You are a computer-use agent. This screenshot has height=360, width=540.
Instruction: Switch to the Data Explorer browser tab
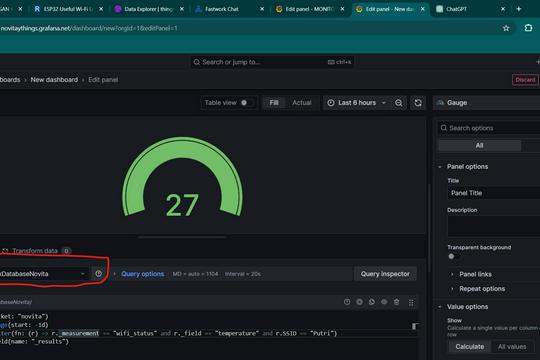(x=148, y=9)
